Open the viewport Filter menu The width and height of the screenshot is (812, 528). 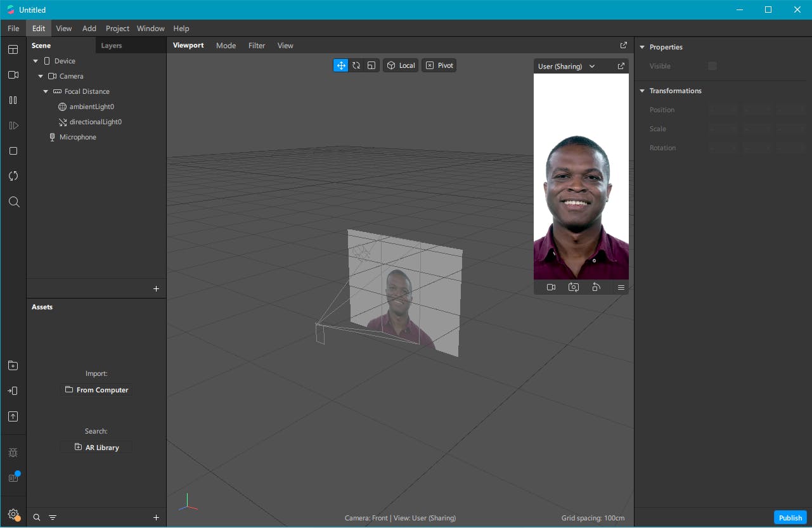coord(257,46)
